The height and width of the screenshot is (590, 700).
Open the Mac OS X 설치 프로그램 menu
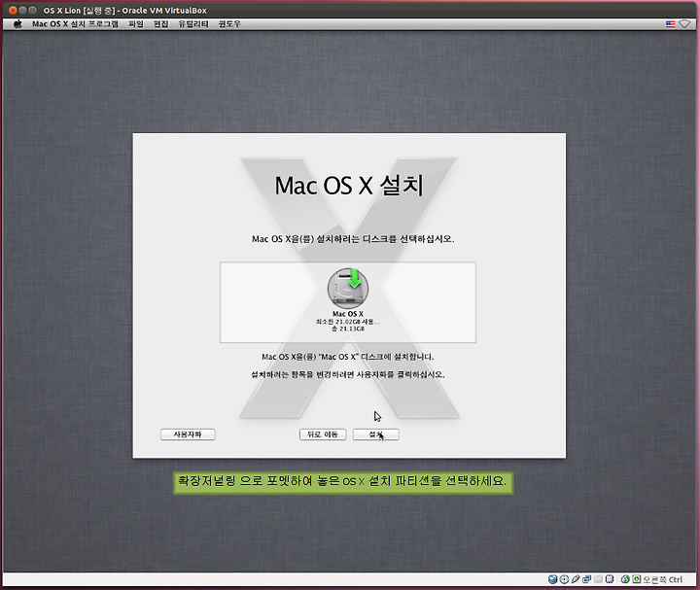pyautogui.click(x=75, y=24)
